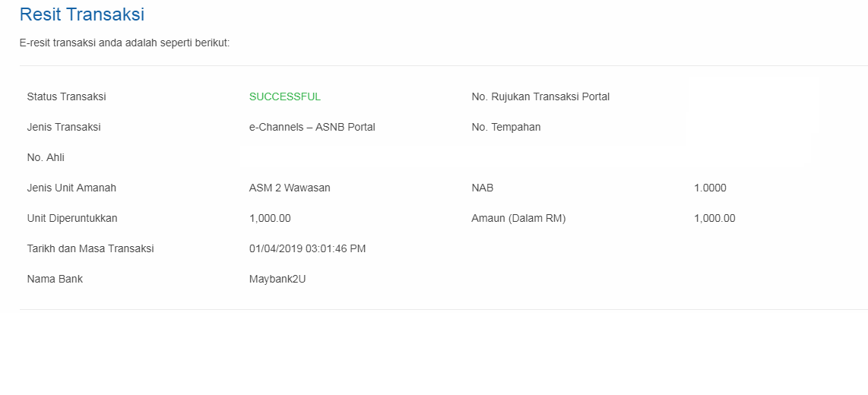The width and height of the screenshot is (868, 395).
Task: Click the Unit Diperuntukkan label
Action: [72, 219]
